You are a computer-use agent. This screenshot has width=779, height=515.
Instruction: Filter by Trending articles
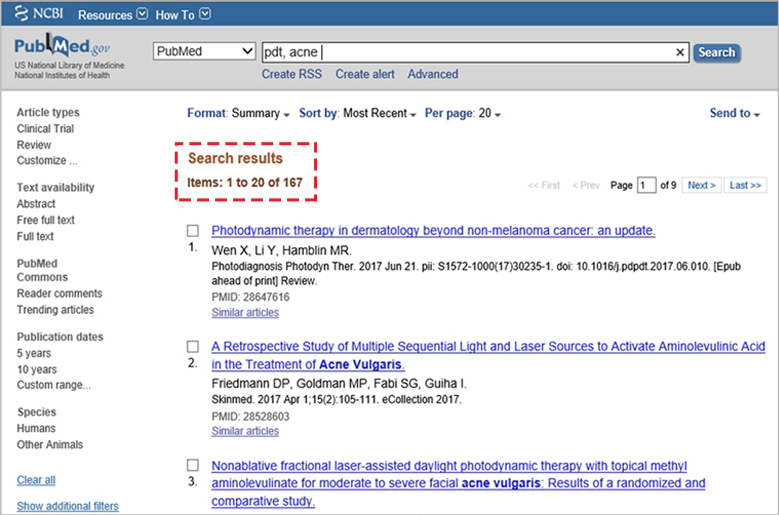[x=55, y=309]
